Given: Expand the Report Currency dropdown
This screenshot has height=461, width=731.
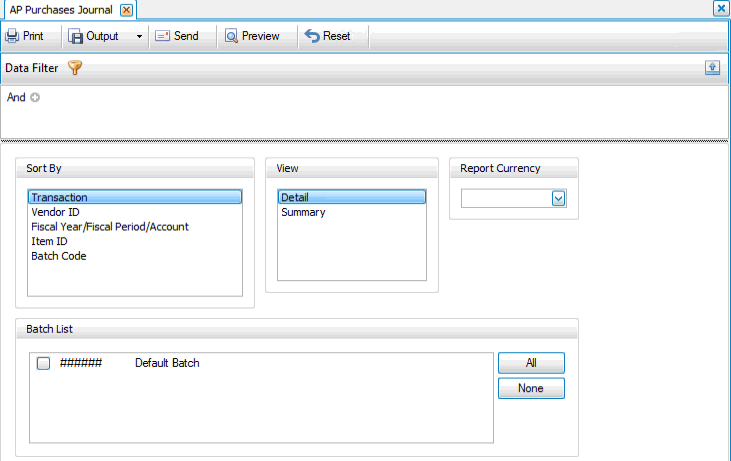Looking at the screenshot, I should point(558,199).
